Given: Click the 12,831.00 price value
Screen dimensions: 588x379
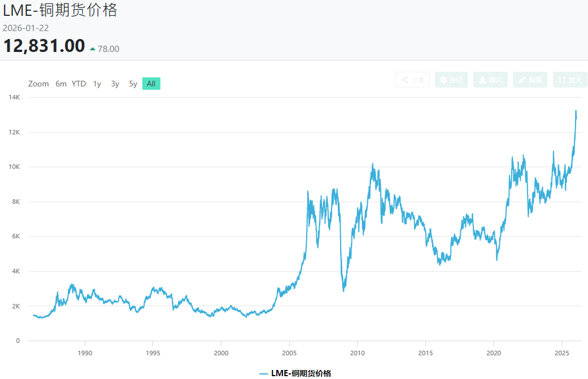Looking at the screenshot, I should [x=44, y=46].
